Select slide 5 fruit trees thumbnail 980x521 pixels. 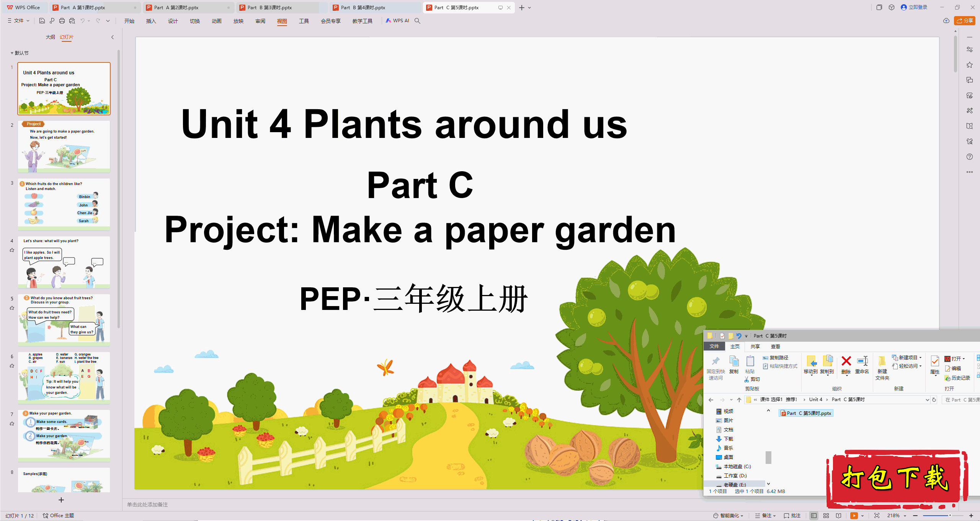64,320
